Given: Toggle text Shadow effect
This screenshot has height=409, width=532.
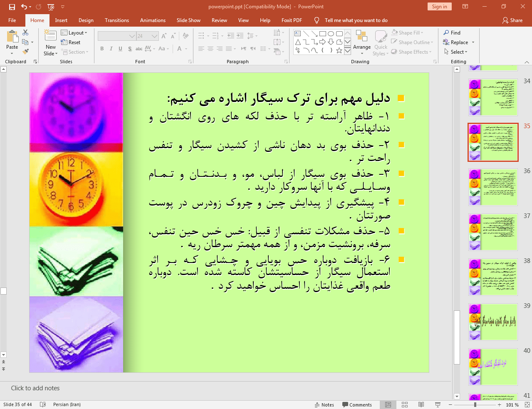Looking at the screenshot, I should (130, 49).
